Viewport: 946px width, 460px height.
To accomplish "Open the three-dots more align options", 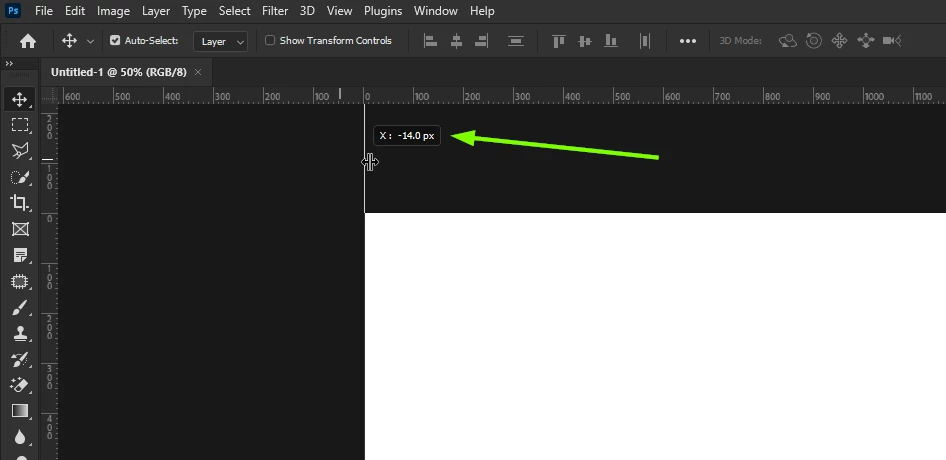I will 688,41.
